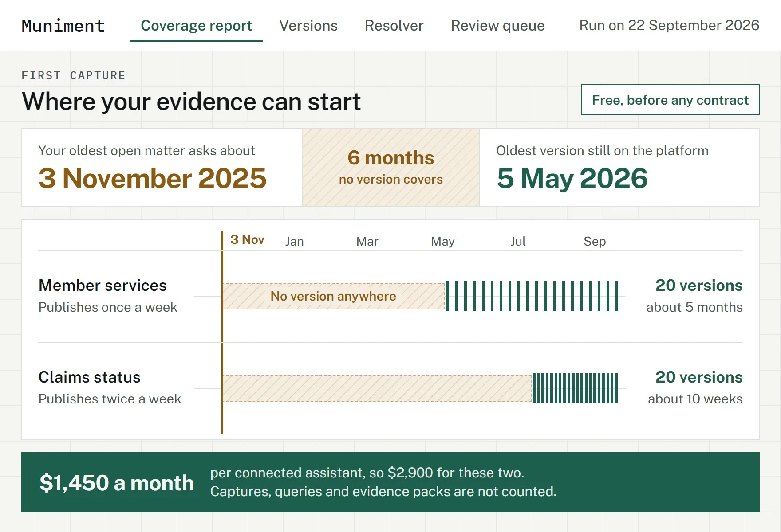
Task: Click 'Your oldest open matter asks about'
Action: tap(147, 151)
